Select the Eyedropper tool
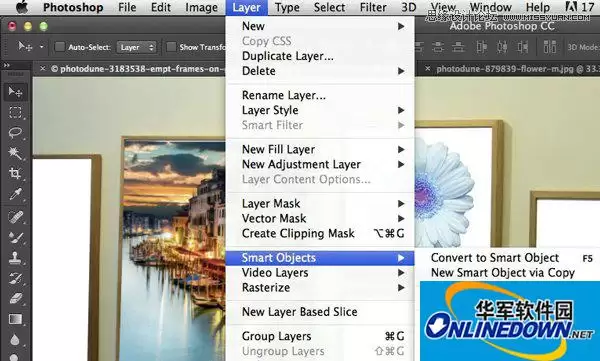 click(x=15, y=194)
